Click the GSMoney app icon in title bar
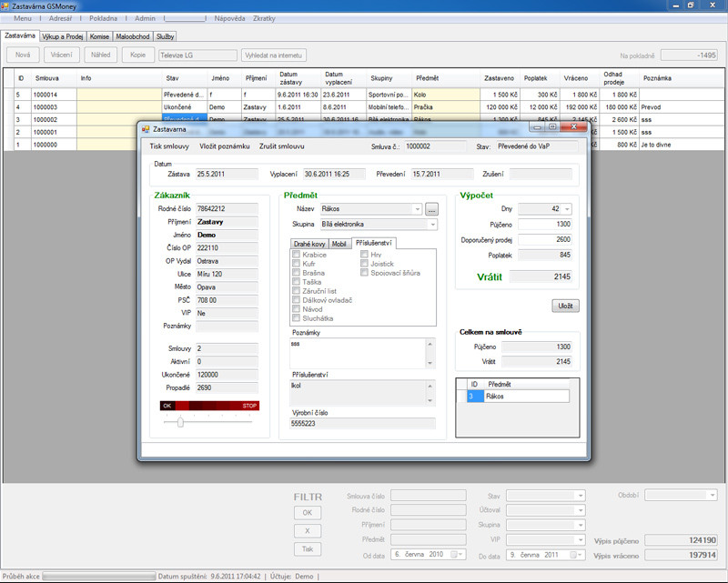Screen dimensions: 728x583 tap(5, 6)
